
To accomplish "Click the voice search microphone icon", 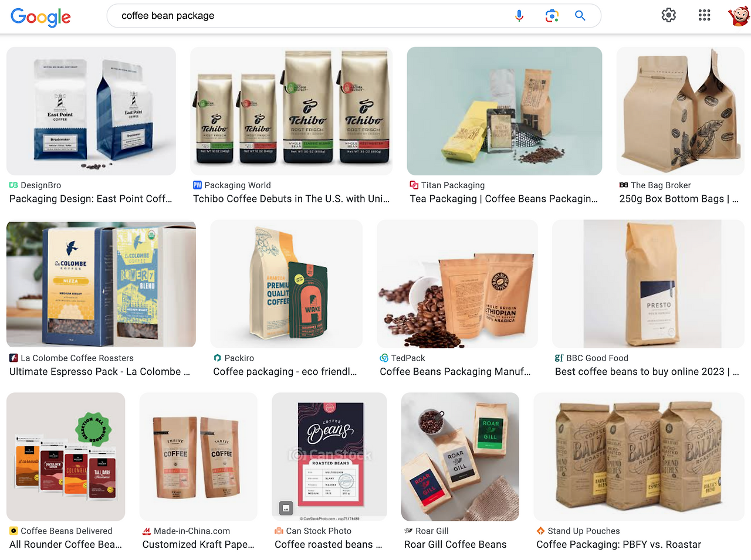I will coord(519,16).
